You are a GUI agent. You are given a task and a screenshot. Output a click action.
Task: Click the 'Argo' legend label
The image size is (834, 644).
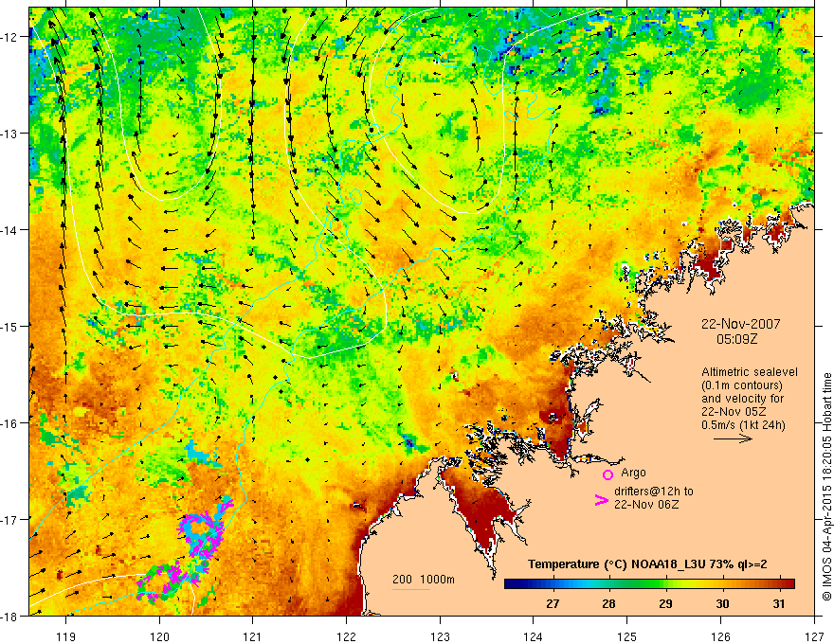[x=633, y=473]
